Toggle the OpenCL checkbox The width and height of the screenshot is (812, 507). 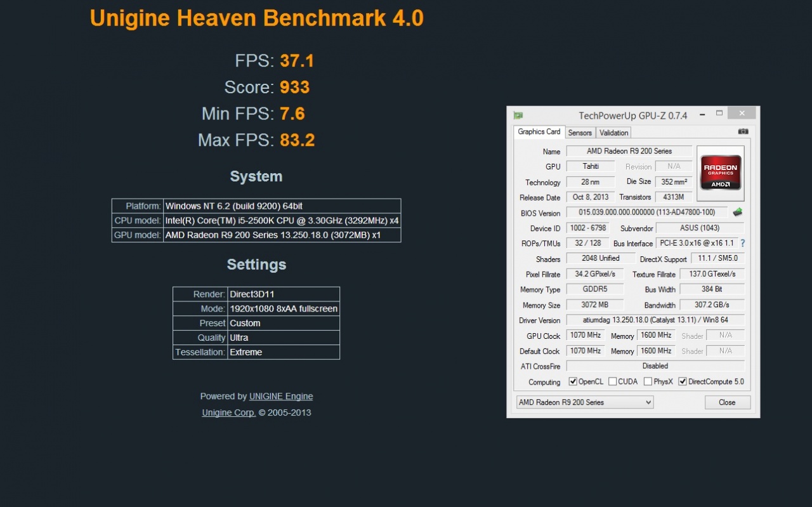click(573, 381)
